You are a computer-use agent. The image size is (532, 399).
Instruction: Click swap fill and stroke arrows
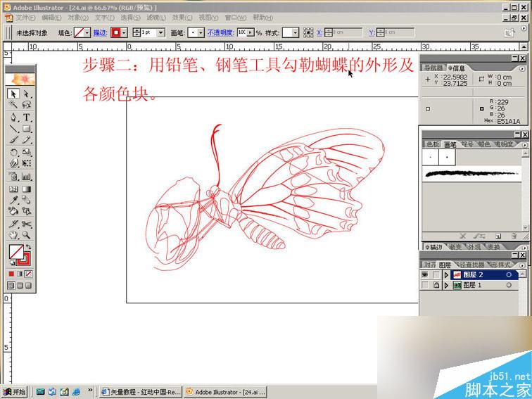pyautogui.click(x=28, y=247)
